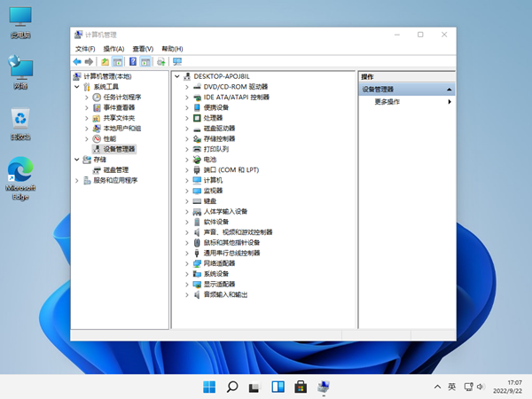Select 设备管理器 in the left tree
The image size is (532, 399).
119,149
